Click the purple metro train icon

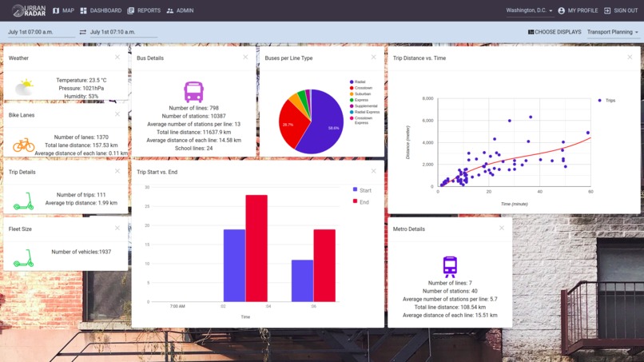coord(450,267)
